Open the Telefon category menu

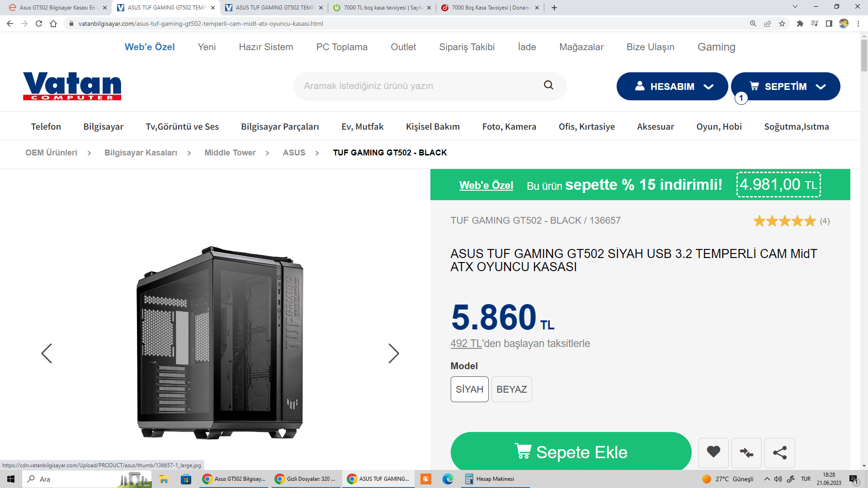coord(46,127)
